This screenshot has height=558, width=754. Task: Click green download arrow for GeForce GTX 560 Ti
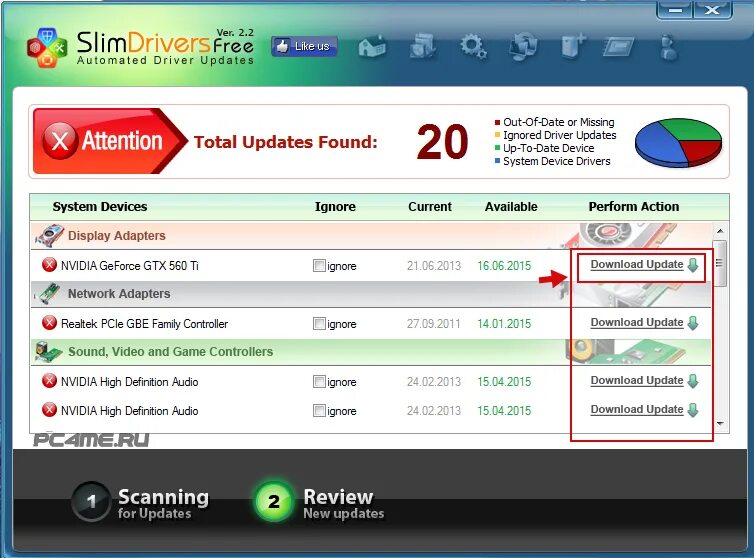(692, 265)
